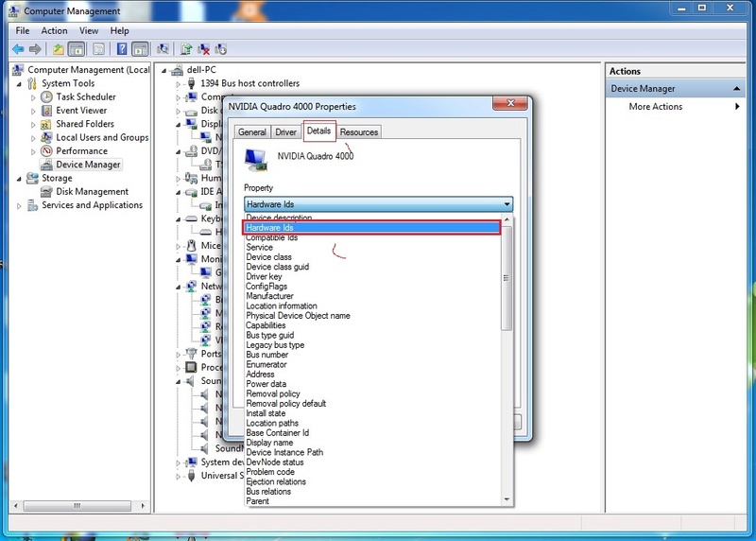Viewport: 756px width, 541px height.
Task: Click the property list scrollbar thumb
Action: point(507,278)
